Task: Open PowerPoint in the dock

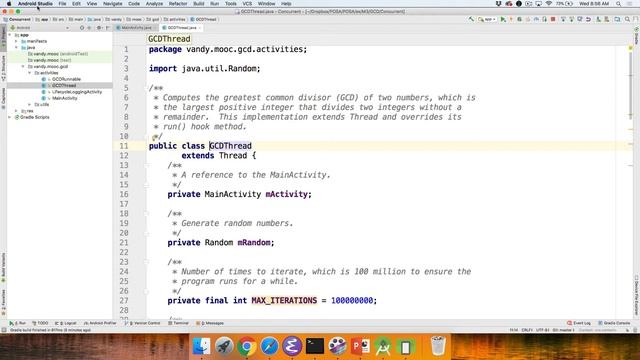Action: coord(360,346)
